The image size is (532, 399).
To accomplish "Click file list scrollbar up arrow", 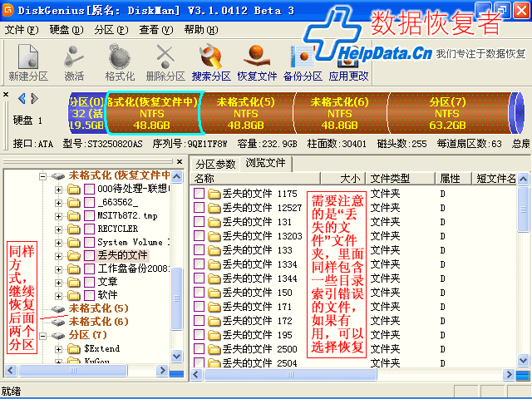I will [x=523, y=179].
